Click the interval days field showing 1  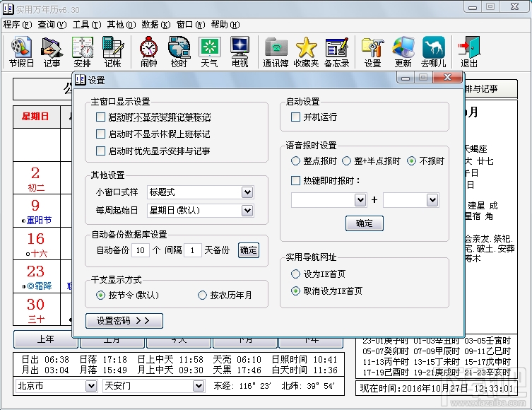pyautogui.click(x=192, y=250)
